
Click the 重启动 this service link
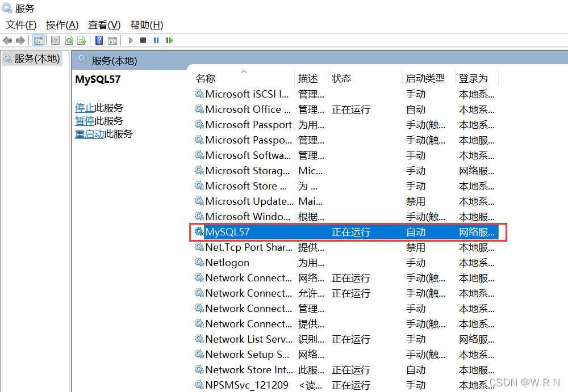[x=90, y=134]
